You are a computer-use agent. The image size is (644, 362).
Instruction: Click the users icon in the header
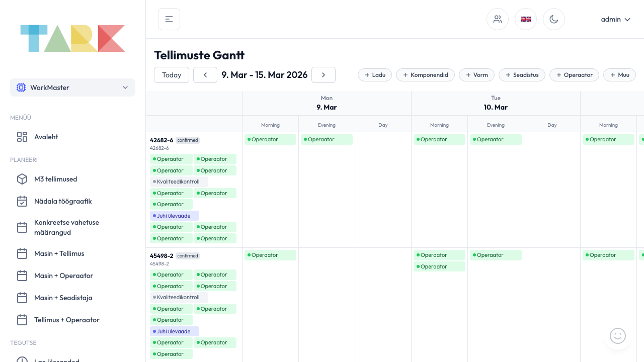tap(497, 19)
